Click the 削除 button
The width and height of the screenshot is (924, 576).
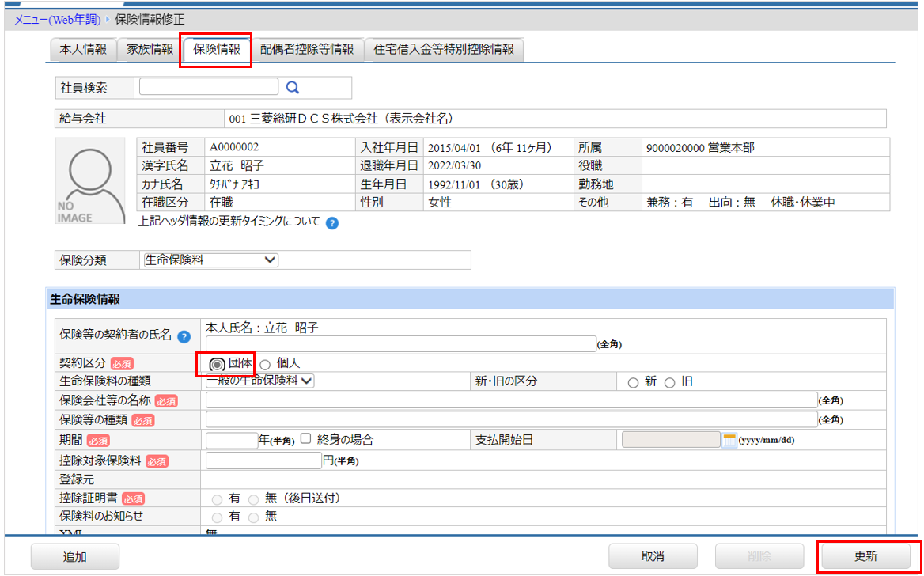click(759, 556)
